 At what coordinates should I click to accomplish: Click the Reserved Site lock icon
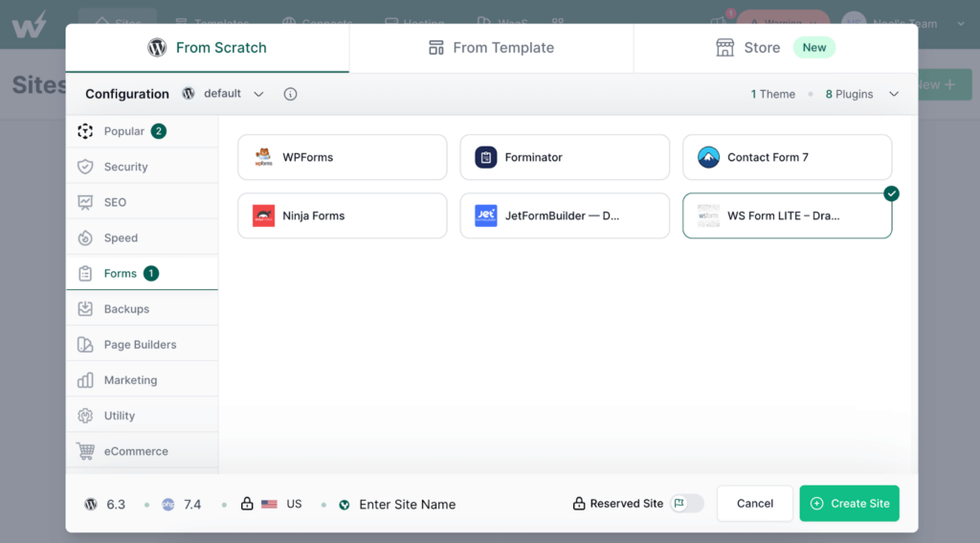579,503
